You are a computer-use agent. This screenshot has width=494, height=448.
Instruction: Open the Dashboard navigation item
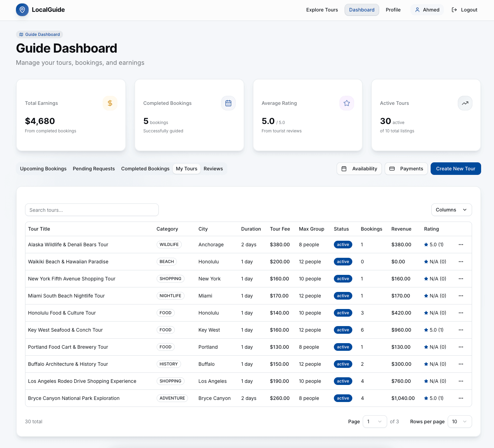click(362, 10)
